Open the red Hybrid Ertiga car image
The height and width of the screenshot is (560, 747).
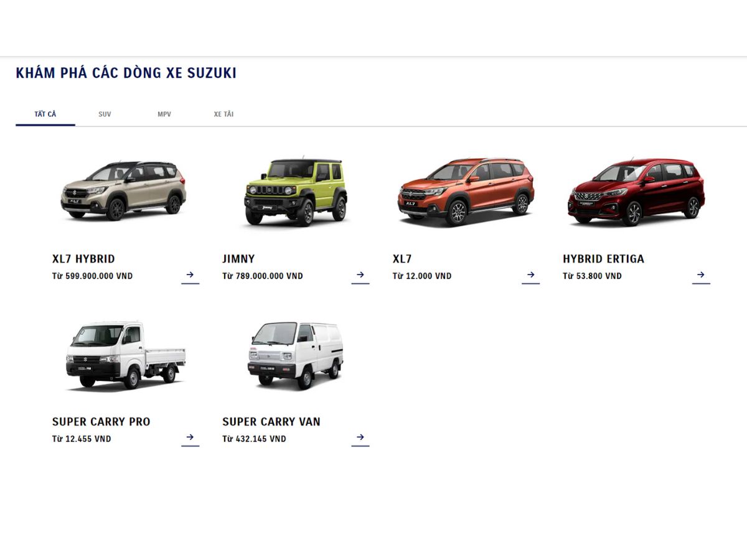click(x=636, y=192)
